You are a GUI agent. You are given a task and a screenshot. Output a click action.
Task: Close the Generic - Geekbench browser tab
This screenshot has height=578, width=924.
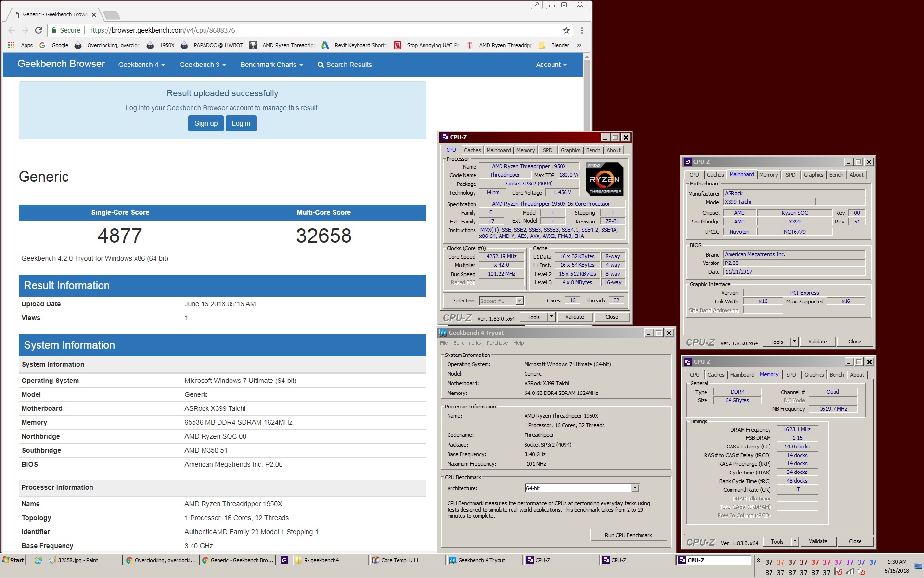(94, 15)
